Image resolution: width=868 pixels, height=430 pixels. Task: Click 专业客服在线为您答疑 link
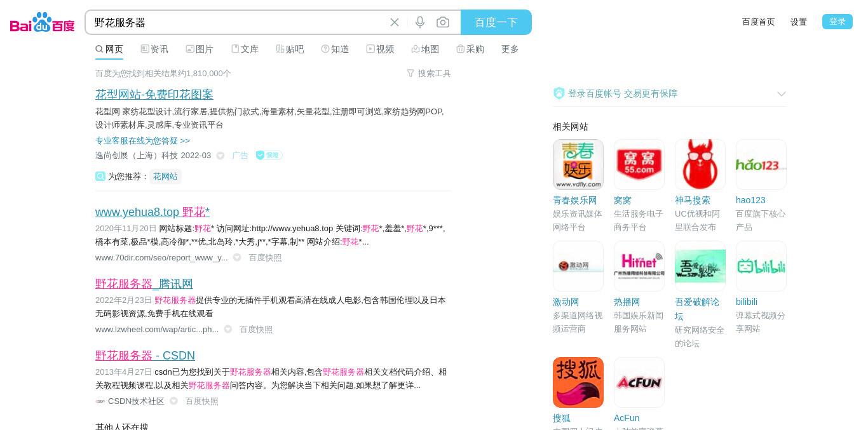[142, 141]
